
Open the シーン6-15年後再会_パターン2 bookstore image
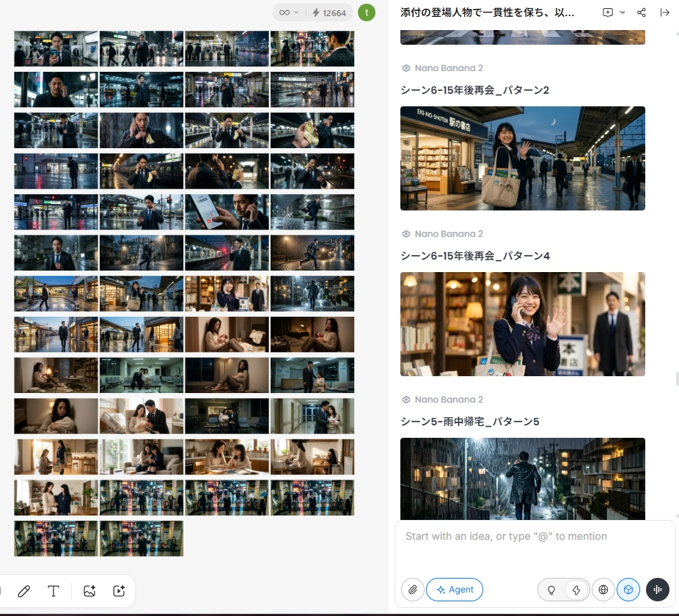(523, 158)
